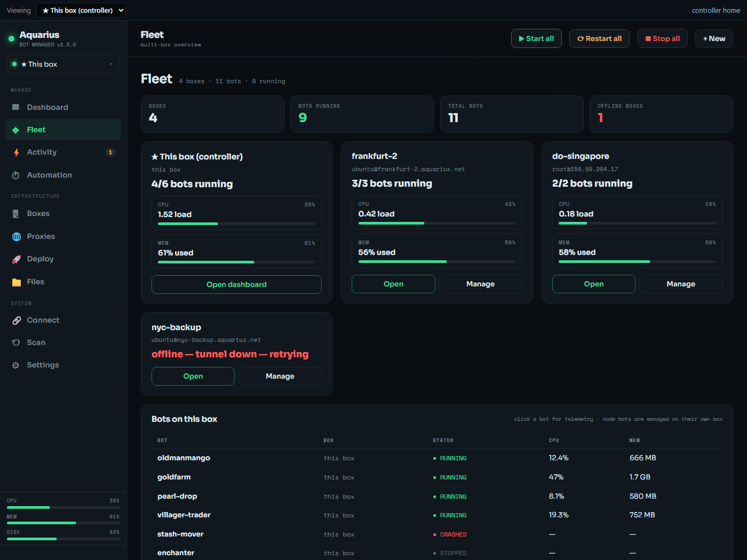Screen dimensions: 747x560
Task: Click the 1.7 GB memory value
Action: 640,477
